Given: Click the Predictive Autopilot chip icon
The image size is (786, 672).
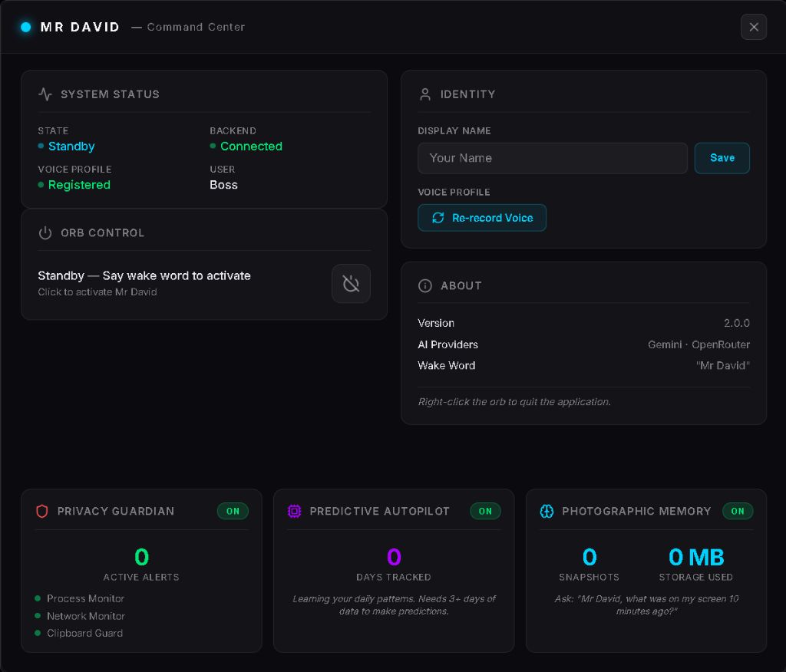Looking at the screenshot, I should [x=294, y=511].
